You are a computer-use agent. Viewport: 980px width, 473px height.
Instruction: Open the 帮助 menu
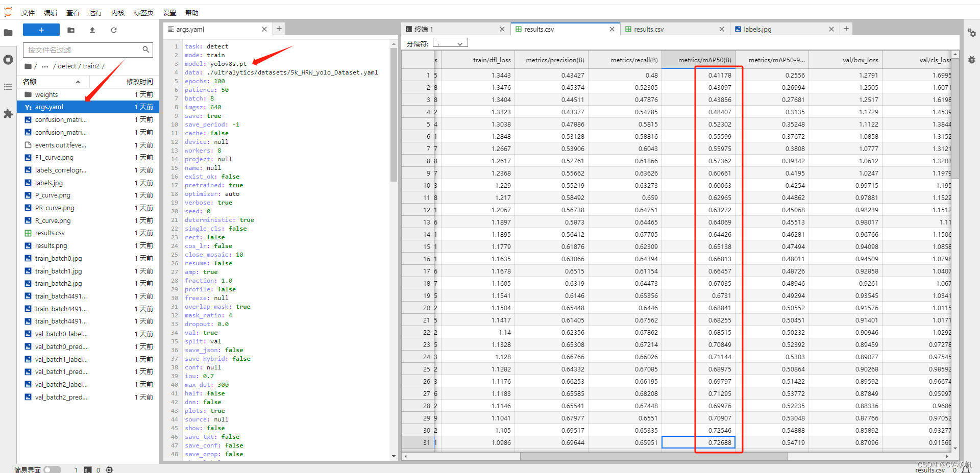pyautogui.click(x=192, y=13)
